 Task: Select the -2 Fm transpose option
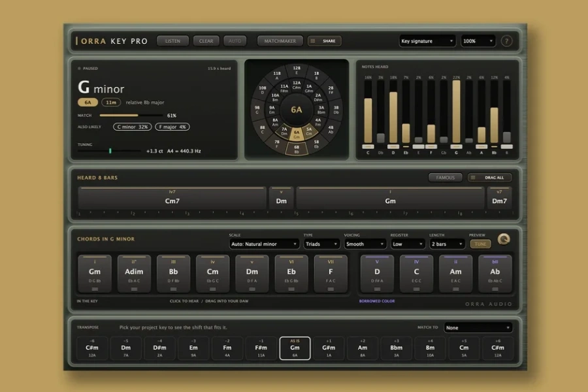coord(227,348)
